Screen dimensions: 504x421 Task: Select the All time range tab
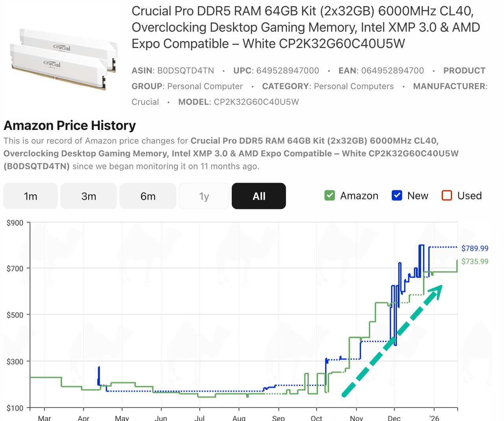click(x=259, y=196)
